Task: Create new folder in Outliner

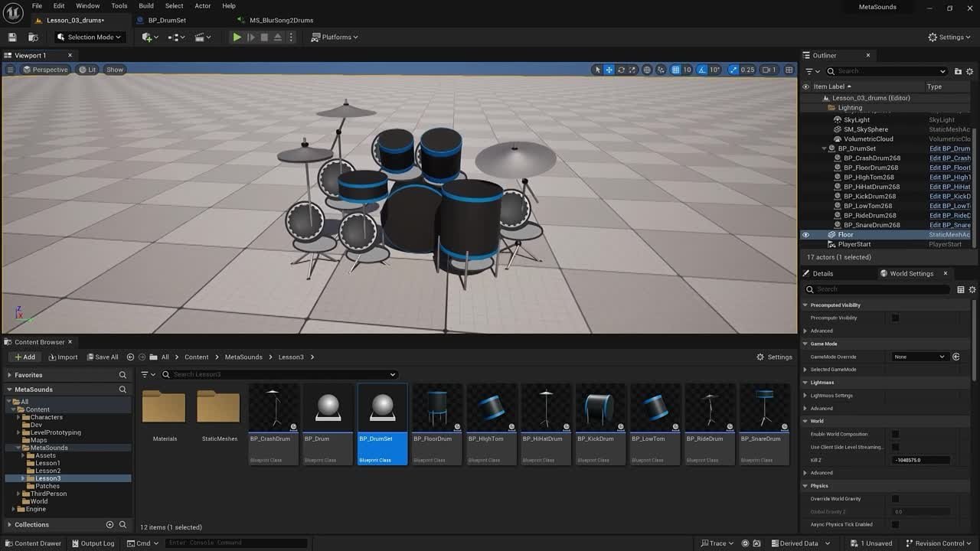Action: (958, 71)
